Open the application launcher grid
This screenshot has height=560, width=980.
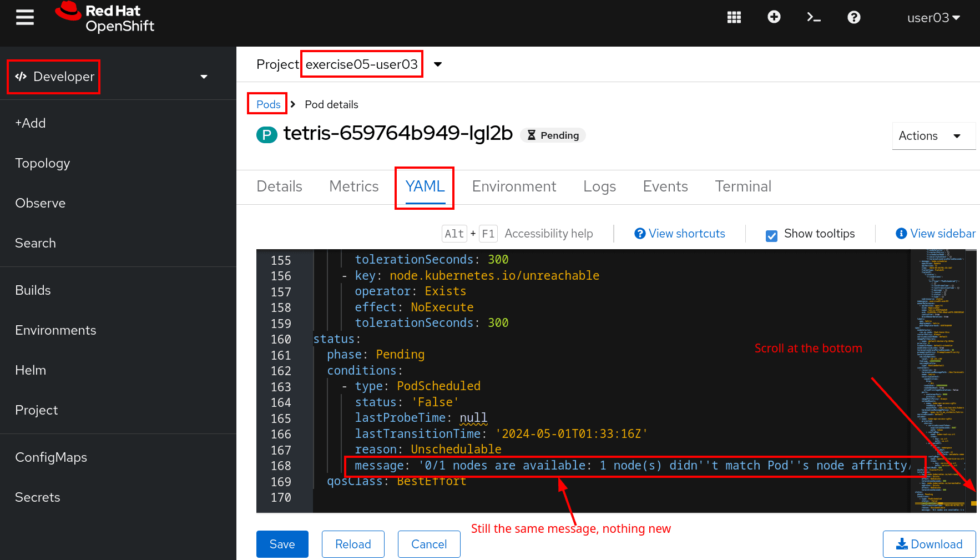pyautogui.click(x=734, y=18)
